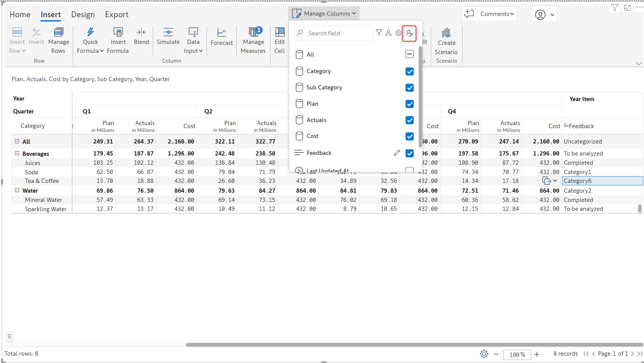Switch to the Design tab
The height and width of the screenshot is (363, 644).
tap(83, 14)
